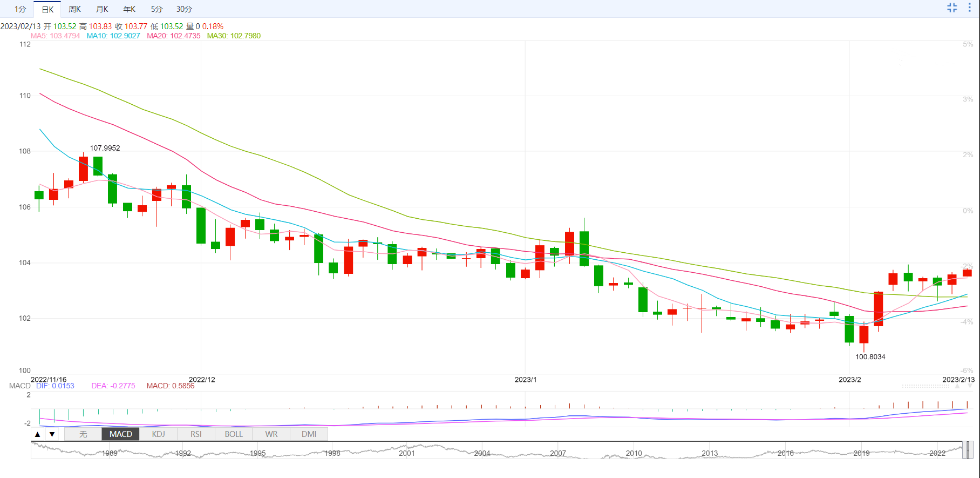Viewport: 980px width, 478px height.
Task: Click the black up arrow beside indicator tabs
Action: click(x=37, y=434)
